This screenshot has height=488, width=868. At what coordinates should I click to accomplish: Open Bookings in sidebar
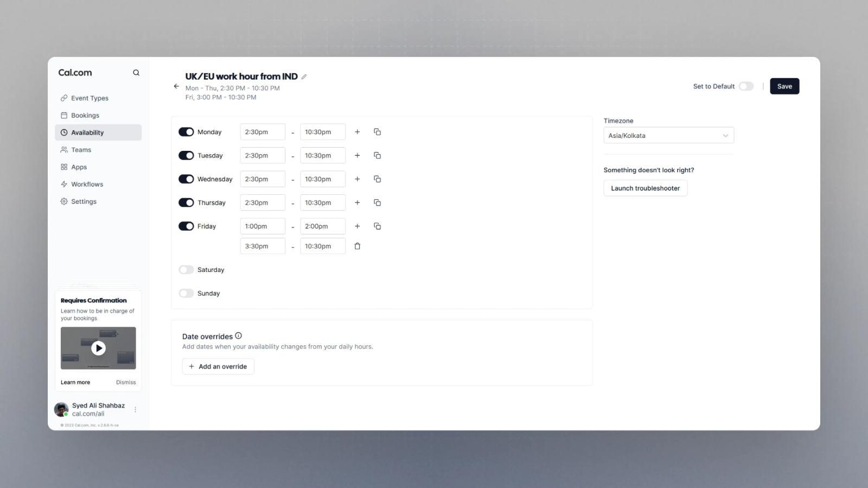click(98, 115)
